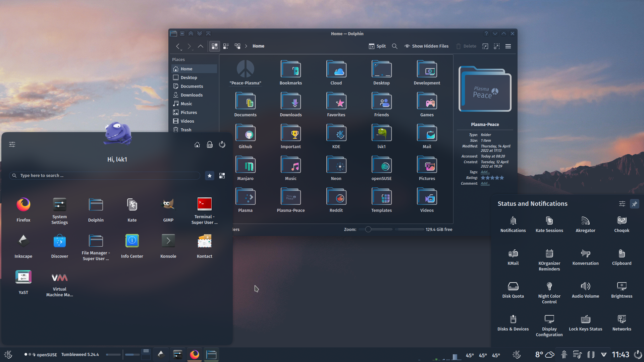The width and height of the screenshot is (644, 362).
Task: Click Plasma-Peace preview thumbnail in info panel
Action: point(485,89)
